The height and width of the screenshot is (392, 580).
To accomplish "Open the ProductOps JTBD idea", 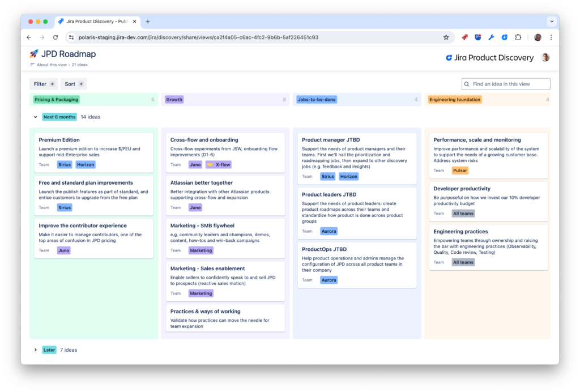I will (357, 265).
